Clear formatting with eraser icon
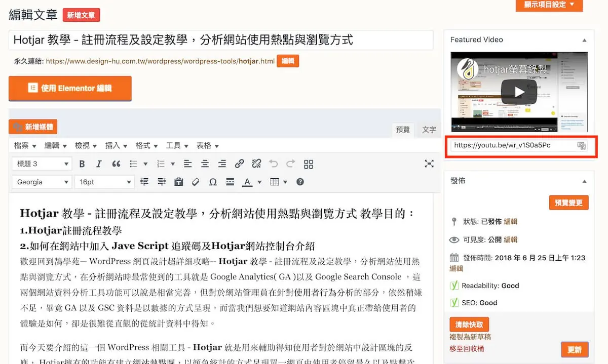608x364 pixels. coord(196,182)
